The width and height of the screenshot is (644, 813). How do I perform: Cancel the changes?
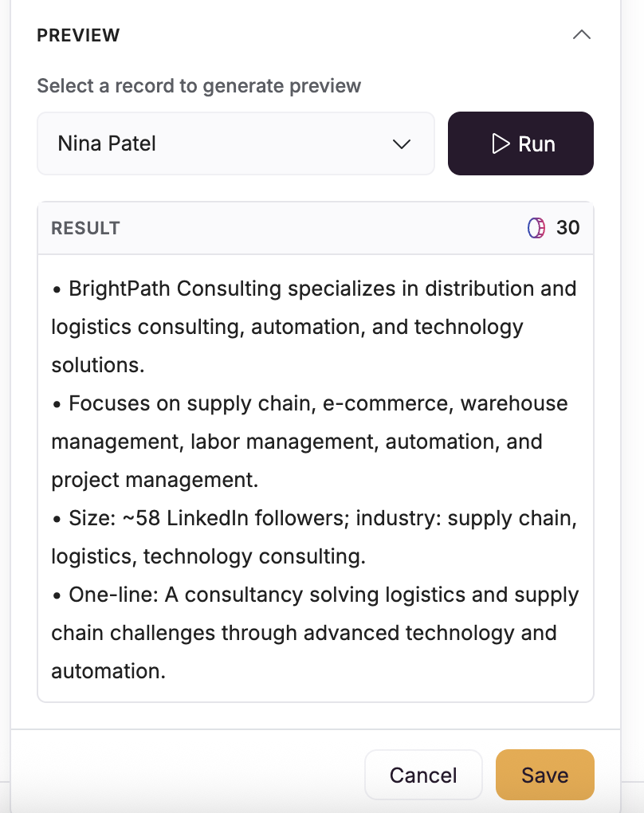click(x=423, y=775)
